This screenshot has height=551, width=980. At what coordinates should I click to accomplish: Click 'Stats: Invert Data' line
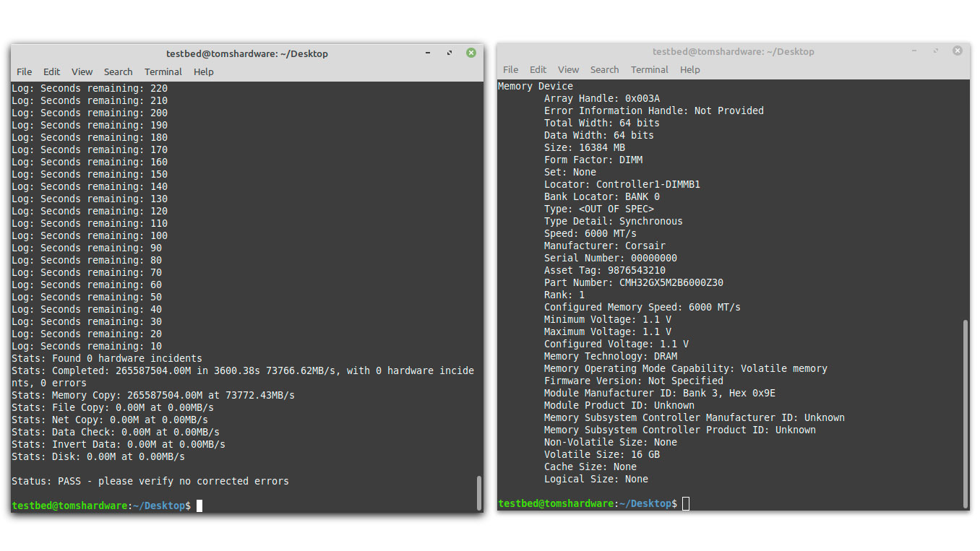pos(119,444)
